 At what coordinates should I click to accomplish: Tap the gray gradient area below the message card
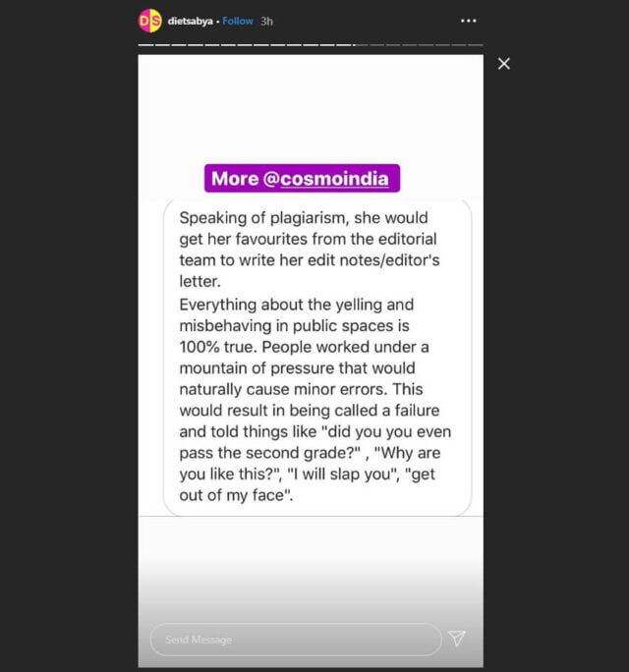point(310,565)
